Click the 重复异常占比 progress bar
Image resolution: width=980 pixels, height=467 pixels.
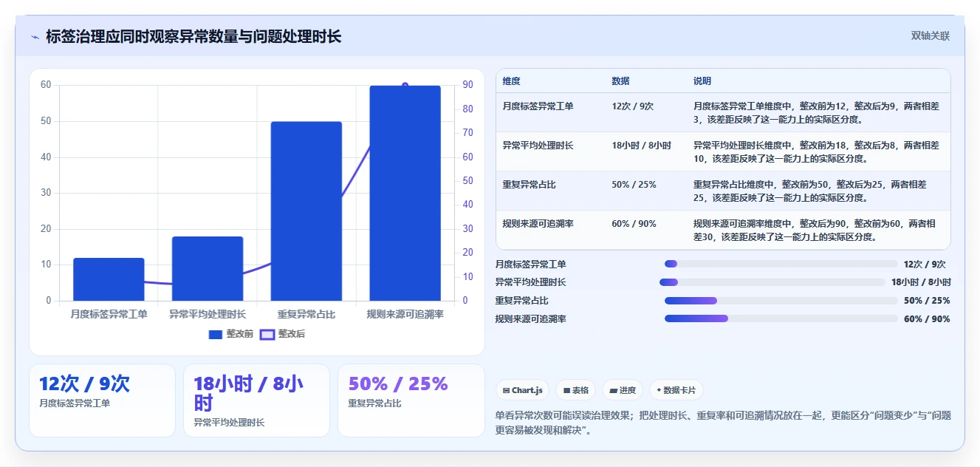coord(781,301)
